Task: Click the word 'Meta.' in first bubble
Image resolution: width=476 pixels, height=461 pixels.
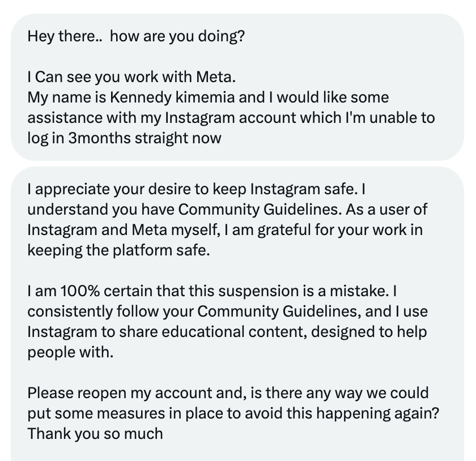Action: [x=216, y=77]
